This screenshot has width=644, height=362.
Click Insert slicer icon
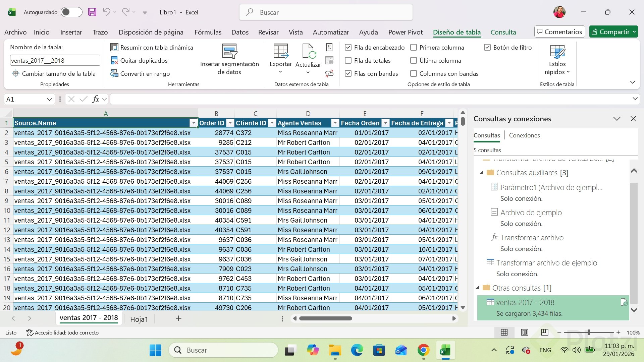(x=229, y=51)
